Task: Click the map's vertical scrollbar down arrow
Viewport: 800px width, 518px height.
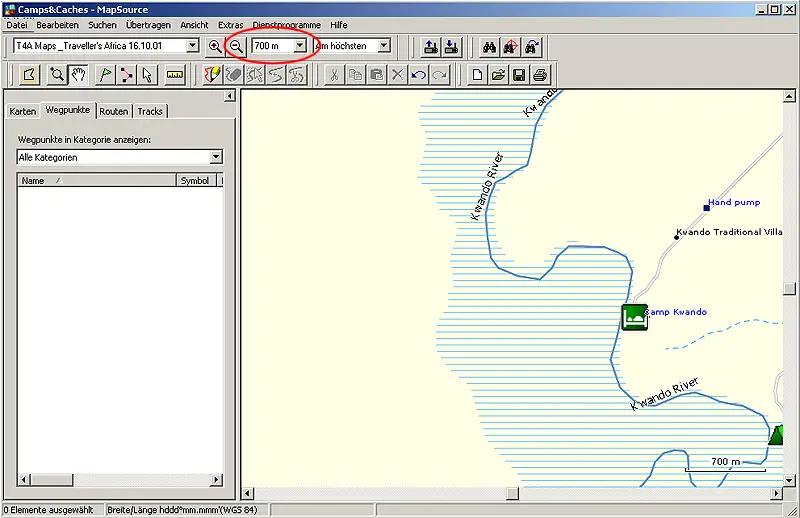Action: click(x=789, y=480)
